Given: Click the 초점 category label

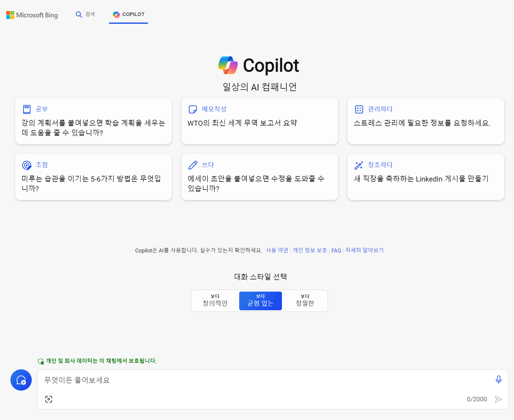Looking at the screenshot, I should (x=42, y=165).
